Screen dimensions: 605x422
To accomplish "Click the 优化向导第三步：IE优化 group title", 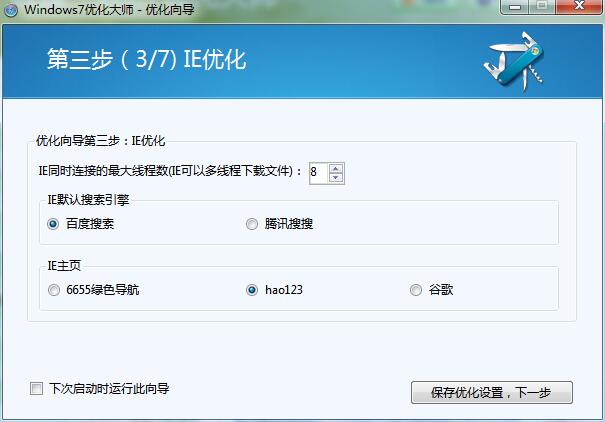I will click(x=100, y=141).
